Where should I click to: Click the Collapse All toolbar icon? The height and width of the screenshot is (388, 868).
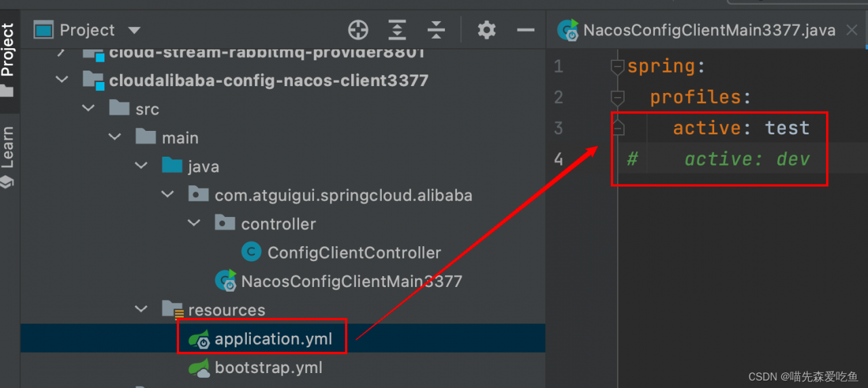[436, 30]
